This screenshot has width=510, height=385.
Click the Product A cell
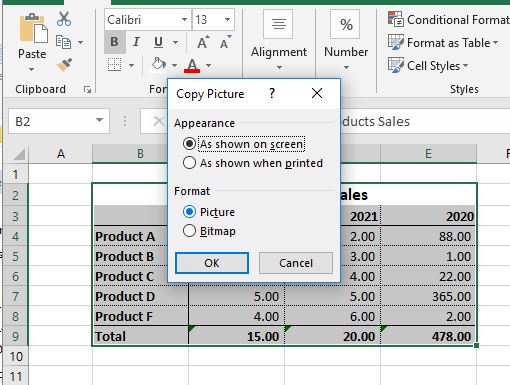coord(131,236)
